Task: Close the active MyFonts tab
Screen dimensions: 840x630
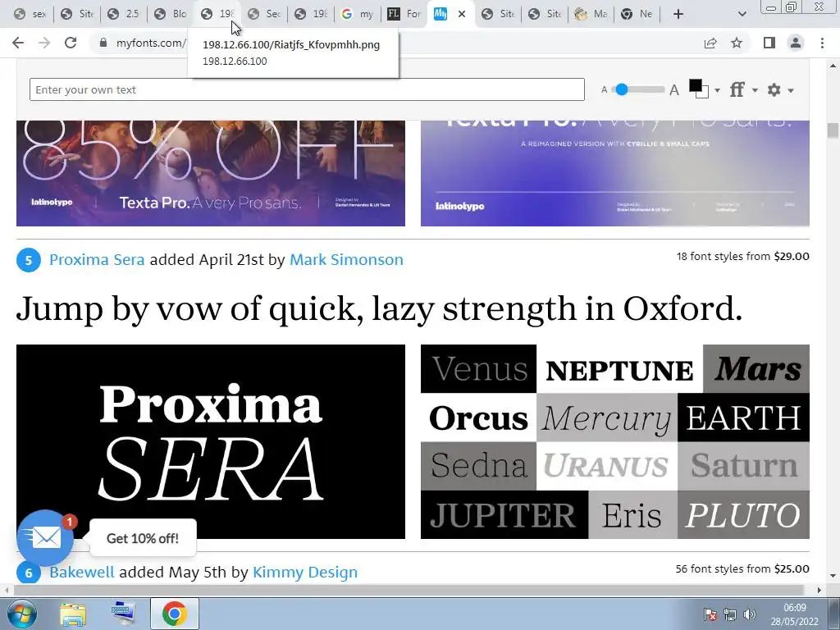Action: pos(462,14)
